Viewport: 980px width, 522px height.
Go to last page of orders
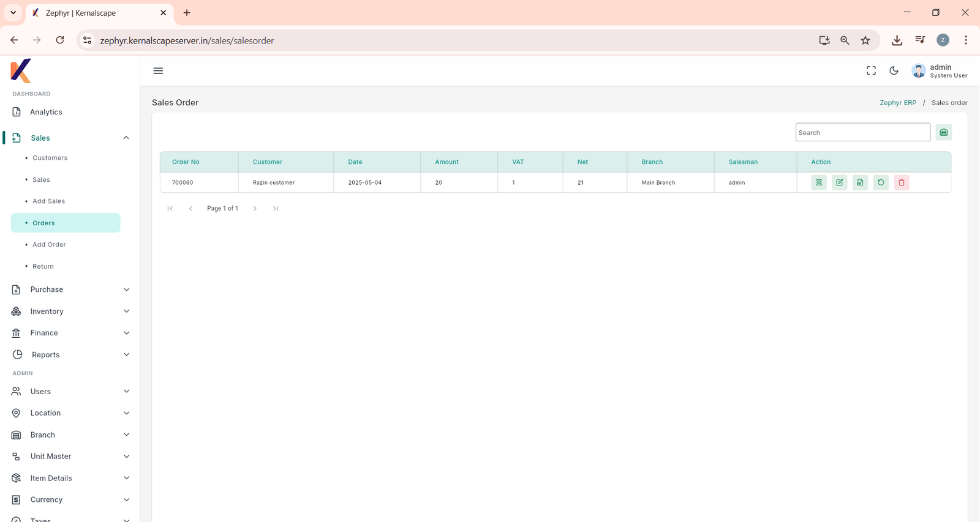pos(276,209)
